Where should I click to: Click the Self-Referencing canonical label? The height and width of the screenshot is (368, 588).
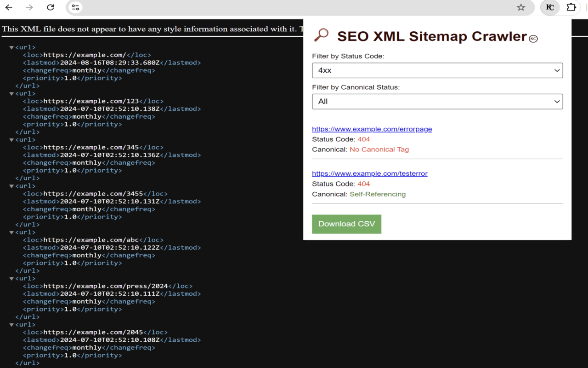[378, 194]
